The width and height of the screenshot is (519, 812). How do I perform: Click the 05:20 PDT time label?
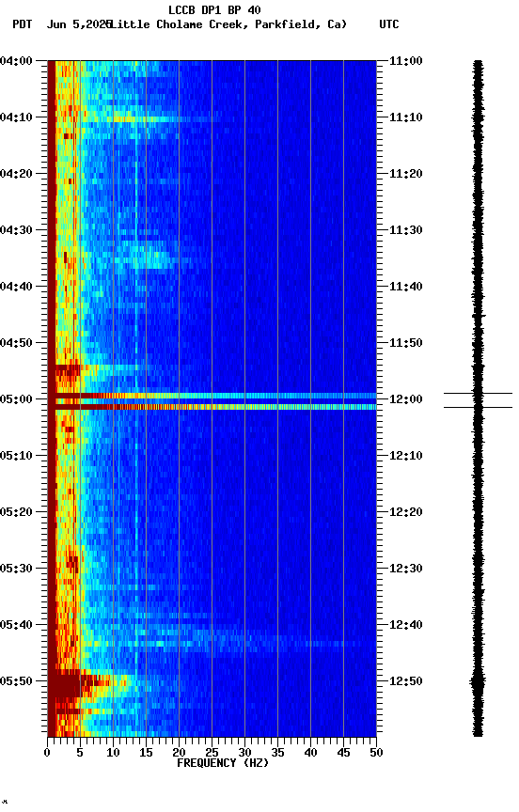[x=16, y=513]
